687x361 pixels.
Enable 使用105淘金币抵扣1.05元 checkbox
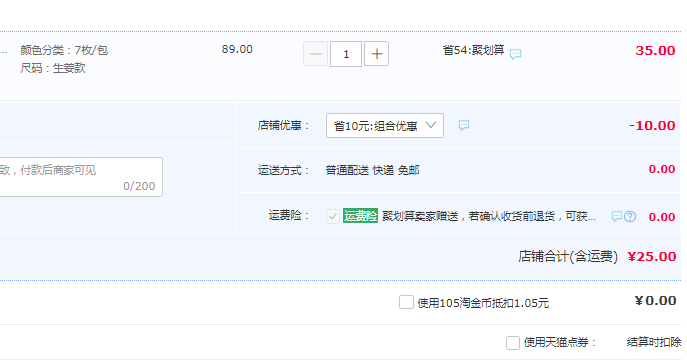pyautogui.click(x=406, y=302)
